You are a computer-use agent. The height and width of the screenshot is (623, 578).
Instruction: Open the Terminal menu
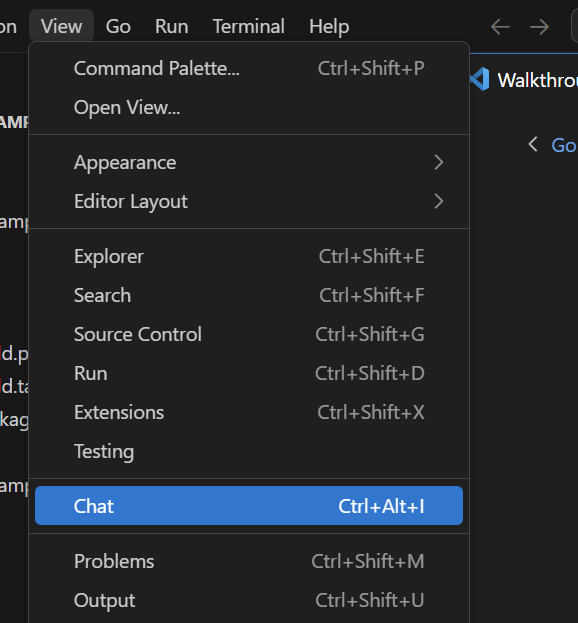point(249,27)
